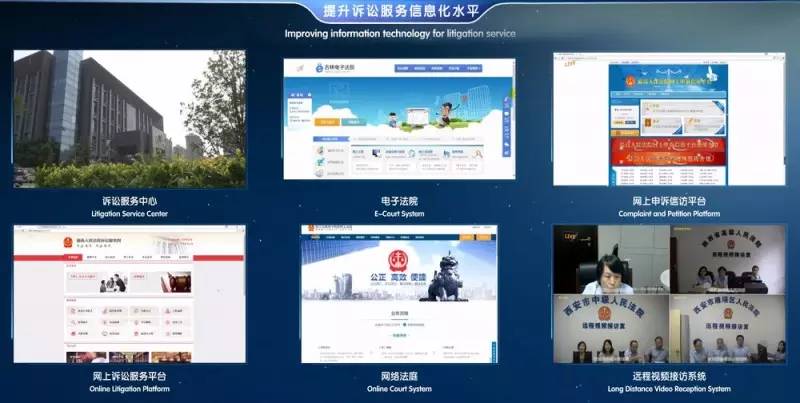Select the Complaint and Petition Platform thumbnail
800x403 pixels.
point(665,119)
